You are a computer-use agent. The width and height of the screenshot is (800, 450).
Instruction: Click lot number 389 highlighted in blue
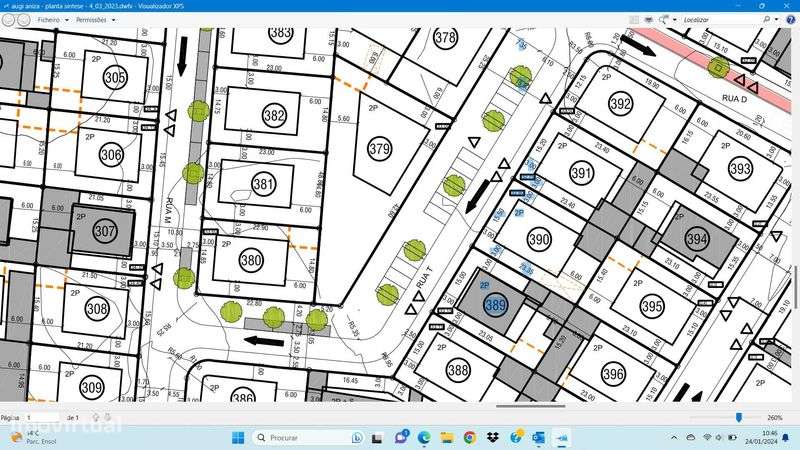click(495, 305)
